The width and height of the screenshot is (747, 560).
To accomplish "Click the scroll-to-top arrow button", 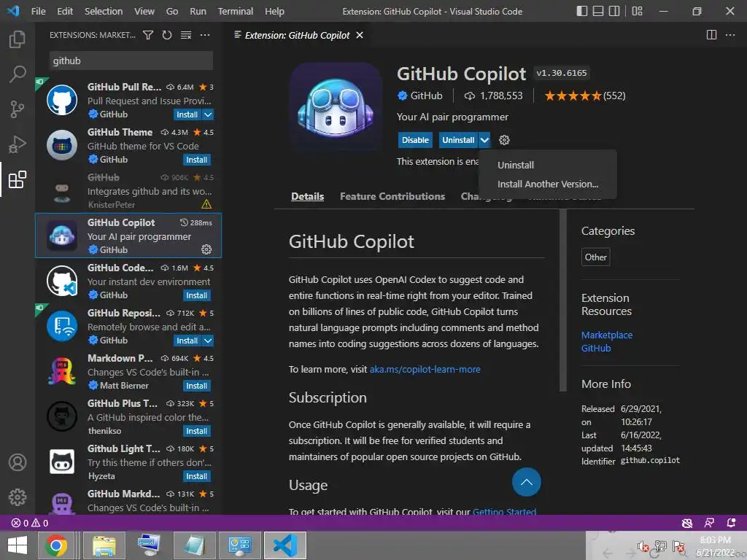I will 527,482.
